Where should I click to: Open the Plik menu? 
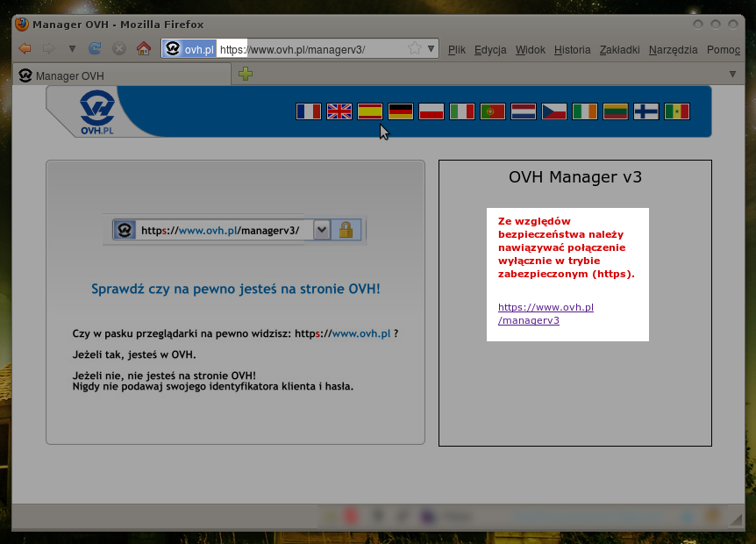457,50
